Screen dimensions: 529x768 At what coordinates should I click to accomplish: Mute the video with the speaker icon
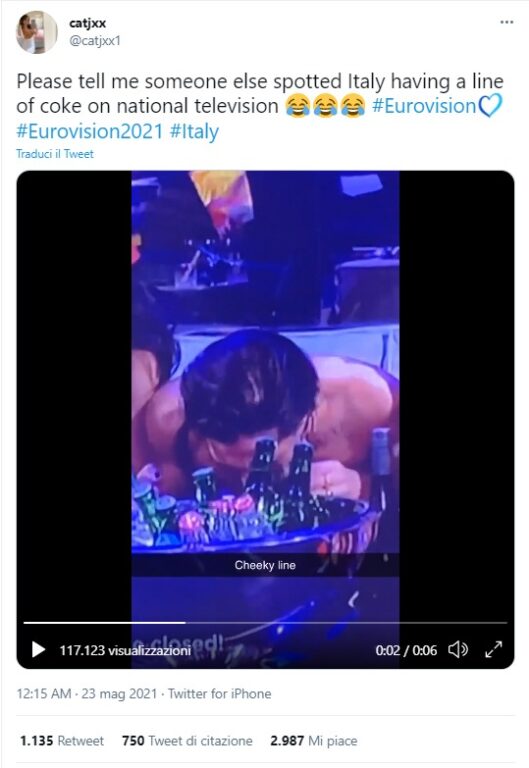coord(458,650)
